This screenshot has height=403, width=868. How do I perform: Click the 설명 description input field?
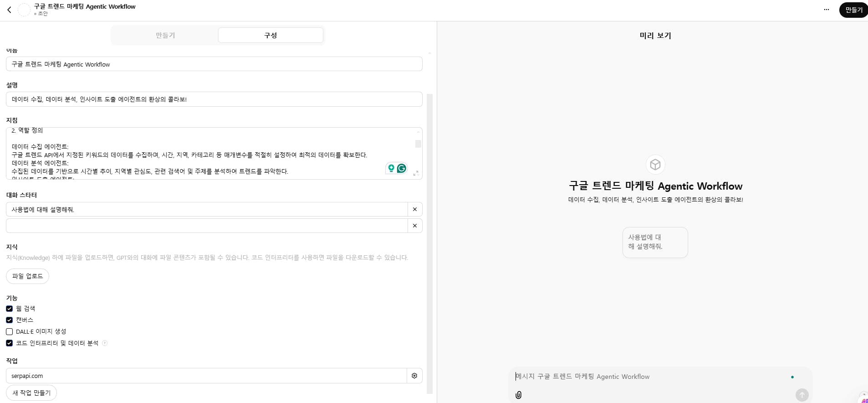(214, 99)
